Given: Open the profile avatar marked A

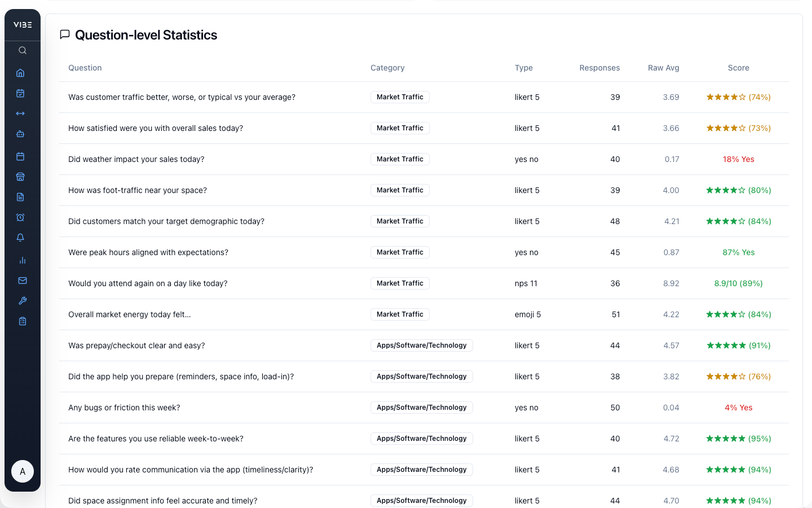Looking at the screenshot, I should (x=23, y=471).
